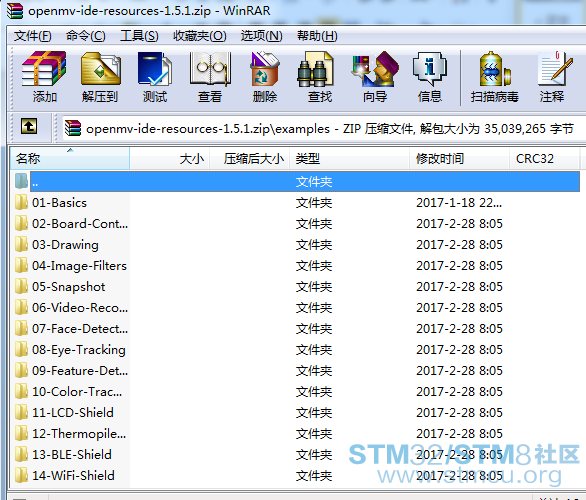This screenshot has width=586, height=500.
Task: Select the 02-Board-Cont... folder row
Action: pyautogui.click(x=295, y=223)
